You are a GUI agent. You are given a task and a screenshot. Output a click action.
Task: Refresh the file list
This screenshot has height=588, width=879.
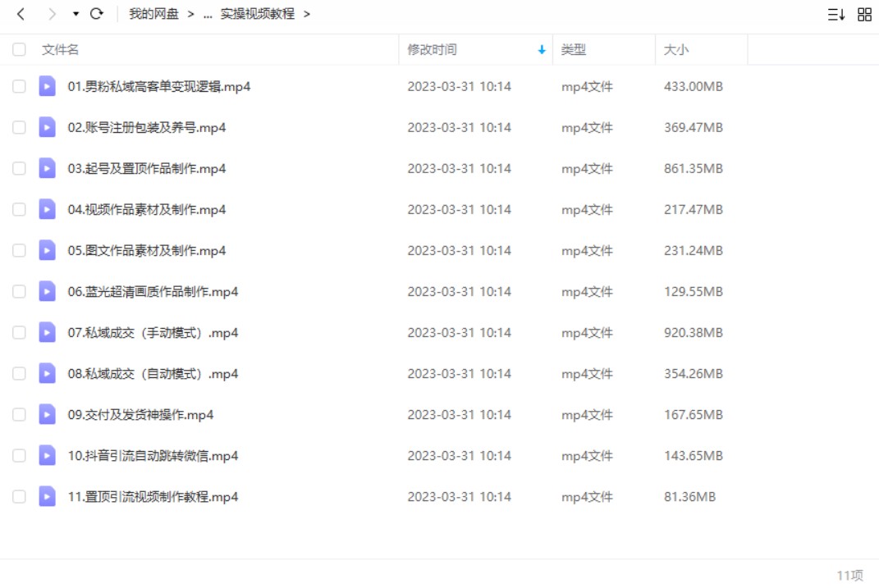point(97,13)
